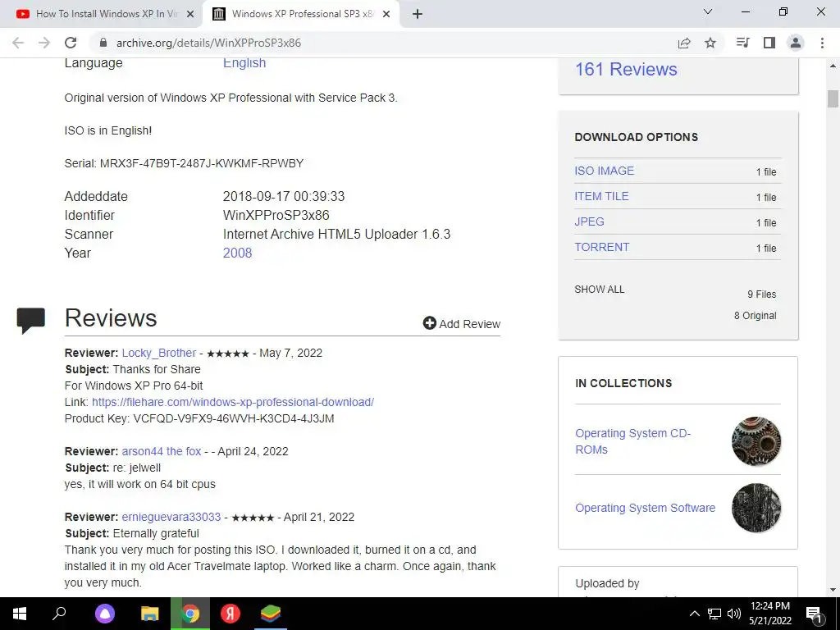Share this page from address bar
840x630 pixels.
tap(684, 43)
